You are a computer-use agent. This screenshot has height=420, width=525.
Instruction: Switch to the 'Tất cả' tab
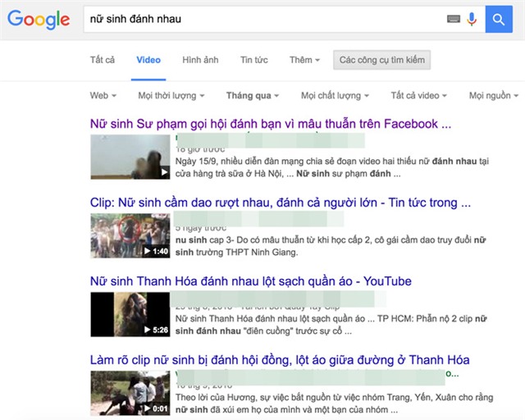point(103,60)
